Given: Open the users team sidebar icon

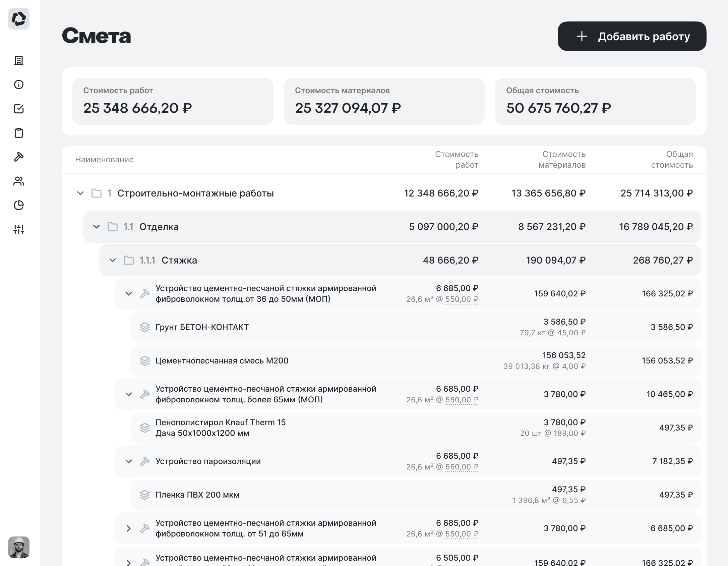Looking at the screenshot, I should click(19, 181).
